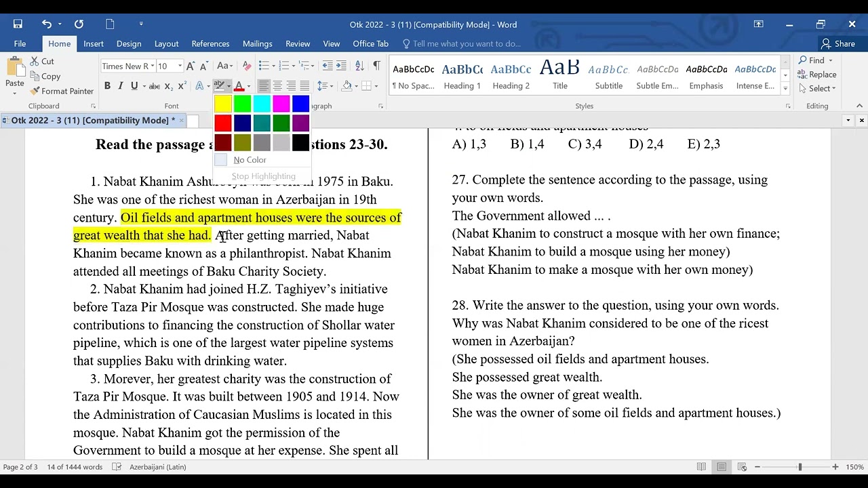Open the Find dropdown arrow
Viewport: 868px width, 488px height.
coord(831,60)
